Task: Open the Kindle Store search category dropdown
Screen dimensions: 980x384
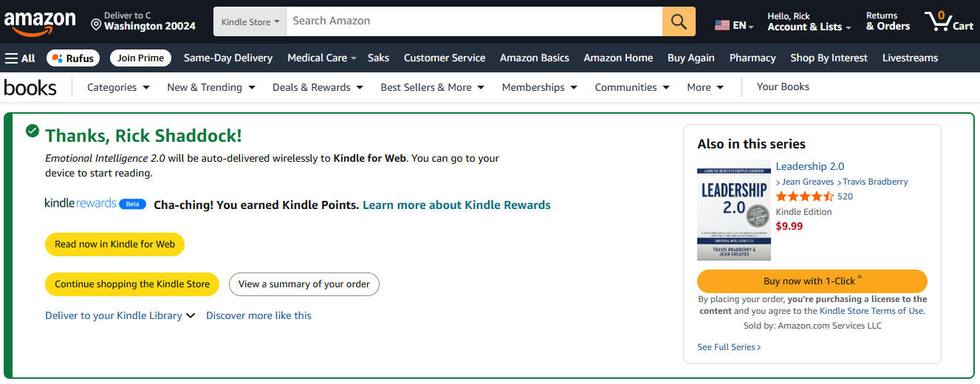Action: [x=250, y=21]
